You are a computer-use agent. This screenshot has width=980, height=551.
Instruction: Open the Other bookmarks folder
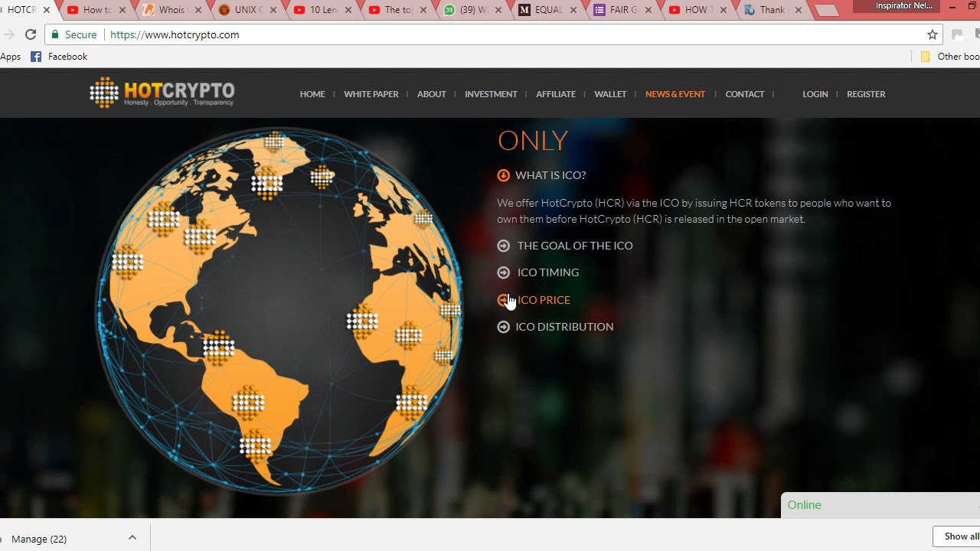(949, 57)
